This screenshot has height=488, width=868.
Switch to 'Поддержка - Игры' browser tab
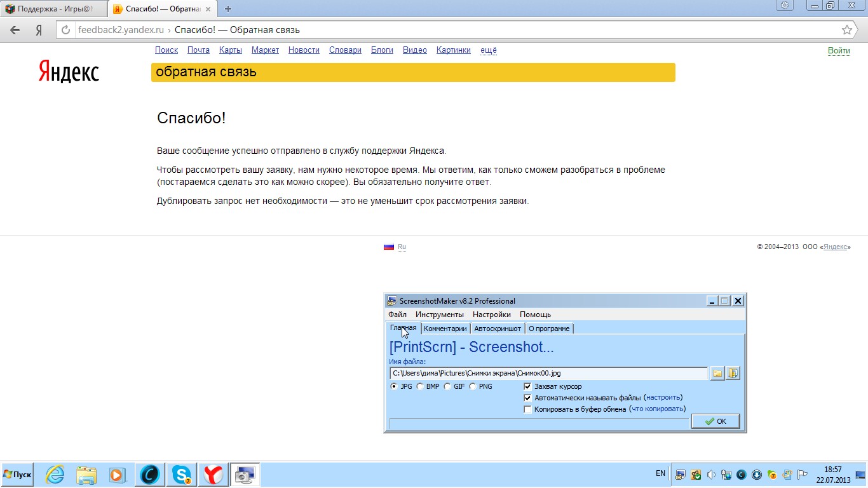pyautogui.click(x=54, y=9)
